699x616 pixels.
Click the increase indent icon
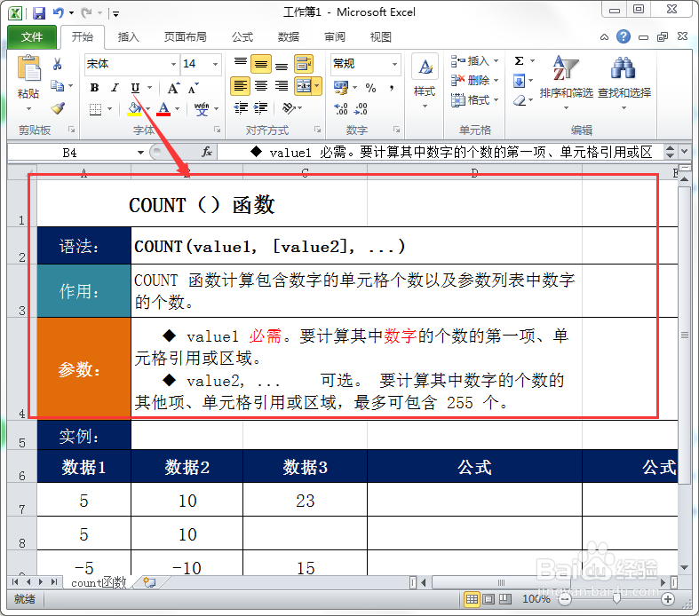pyautogui.click(x=261, y=107)
